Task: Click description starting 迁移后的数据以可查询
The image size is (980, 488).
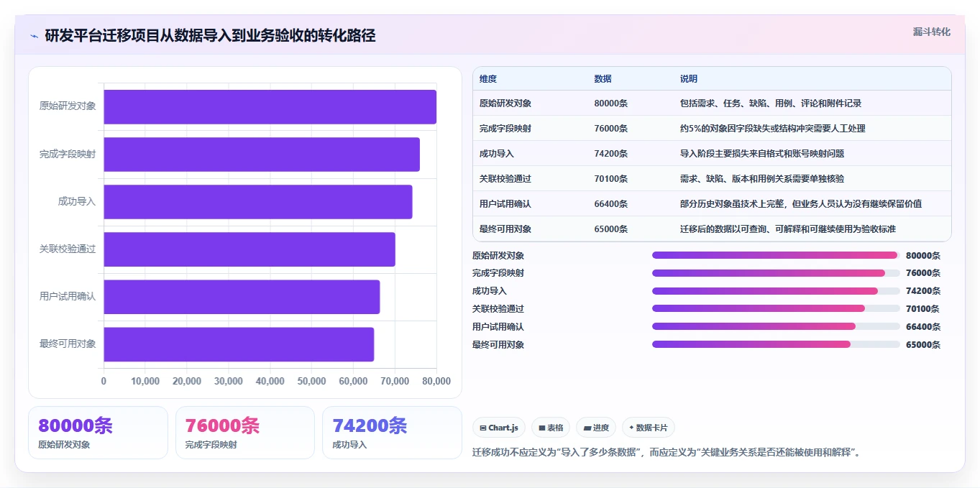Action: pyautogui.click(x=788, y=229)
